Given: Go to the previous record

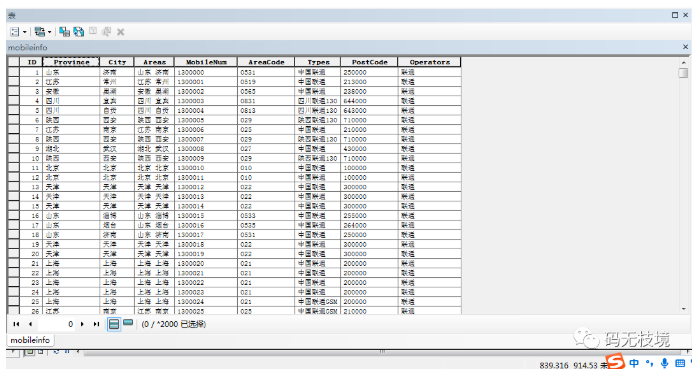Looking at the screenshot, I should 30,324.
